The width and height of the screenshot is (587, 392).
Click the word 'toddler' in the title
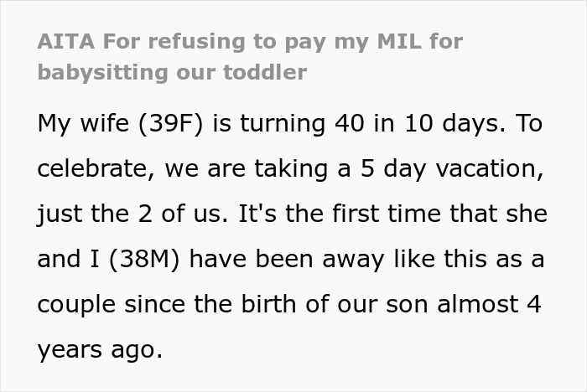point(265,72)
